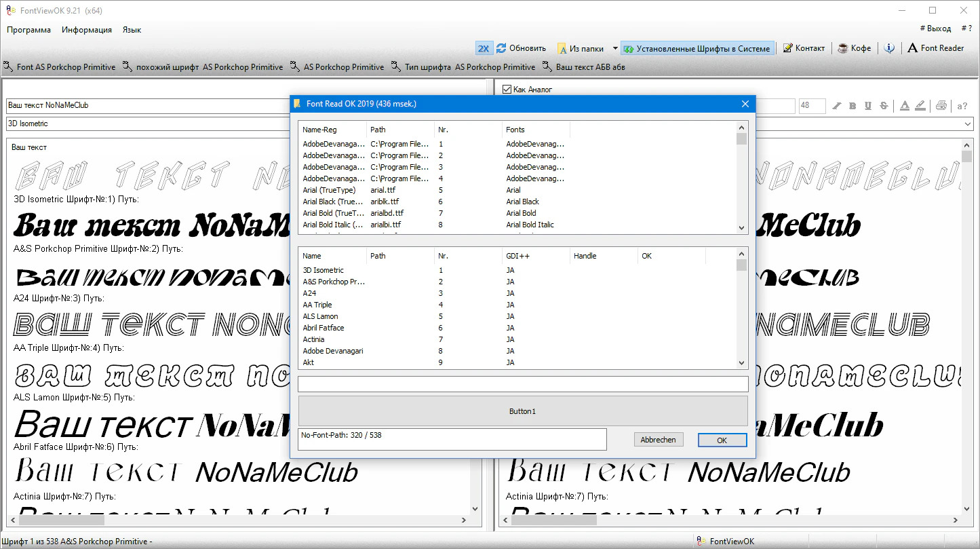Select Arial (TrueType) row
The image size is (980, 549).
pos(329,190)
